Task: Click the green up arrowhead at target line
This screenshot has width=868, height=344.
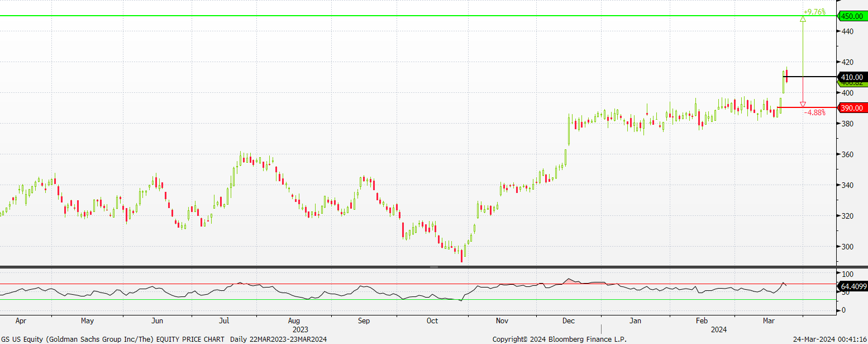Action: [x=803, y=19]
